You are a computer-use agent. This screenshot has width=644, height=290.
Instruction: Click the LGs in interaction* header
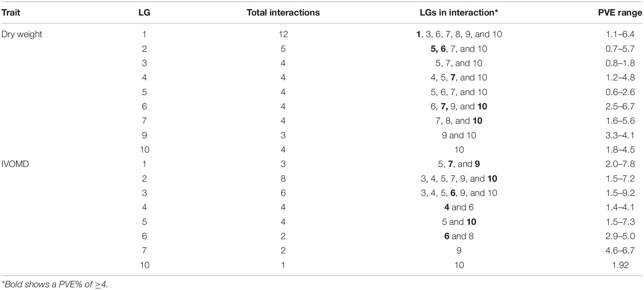tap(459, 12)
